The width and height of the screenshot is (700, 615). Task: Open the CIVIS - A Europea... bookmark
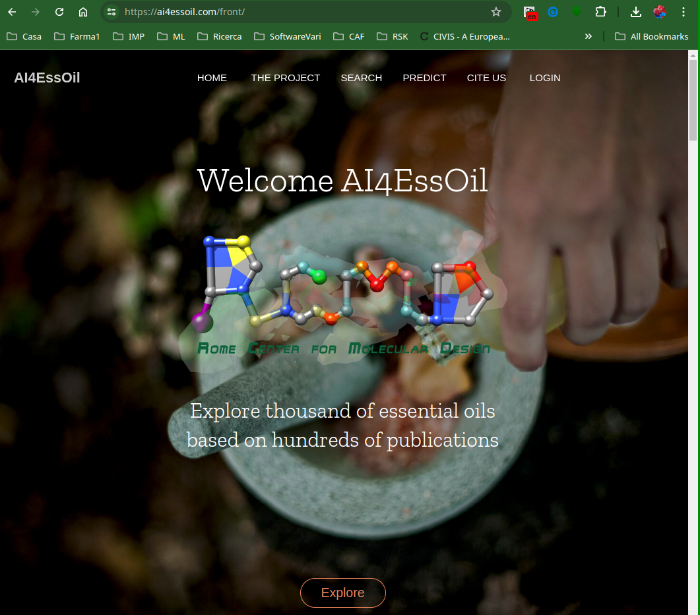[465, 37]
